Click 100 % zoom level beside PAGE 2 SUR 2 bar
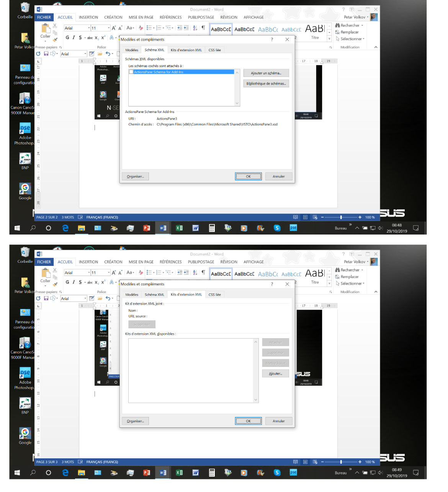This screenshot has width=448, height=492. (x=370, y=217)
